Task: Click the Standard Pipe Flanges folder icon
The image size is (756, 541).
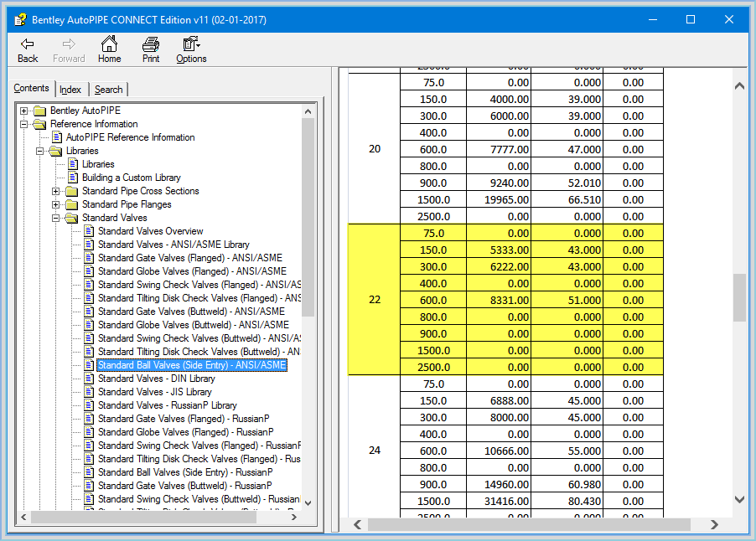Action: tap(72, 204)
